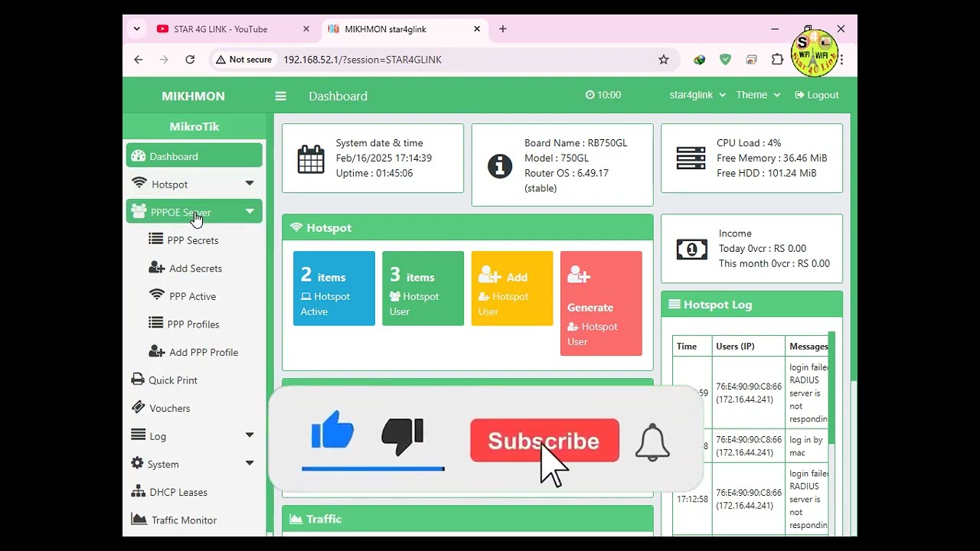Click the 10:00 session timer
This screenshot has height=551, width=980.
603,95
